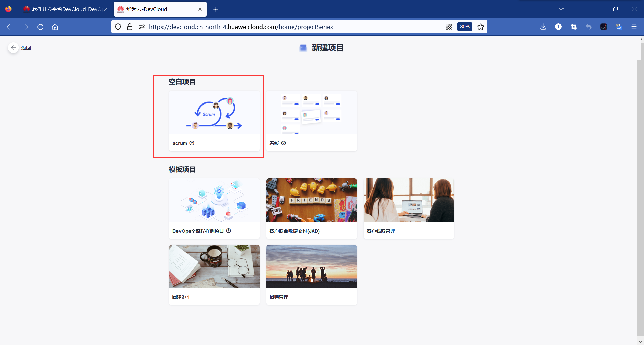Select the 客户线索管理 photo thumbnail
The image size is (644, 345).
coord(409,200)
